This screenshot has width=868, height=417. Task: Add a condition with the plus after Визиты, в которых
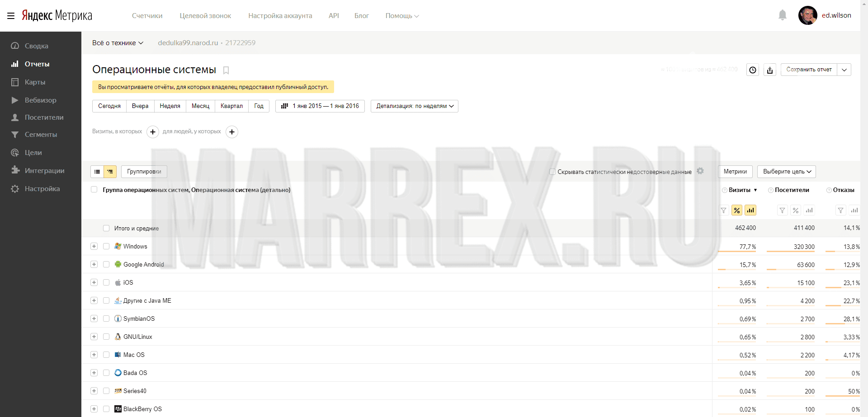tap(153, 132)
